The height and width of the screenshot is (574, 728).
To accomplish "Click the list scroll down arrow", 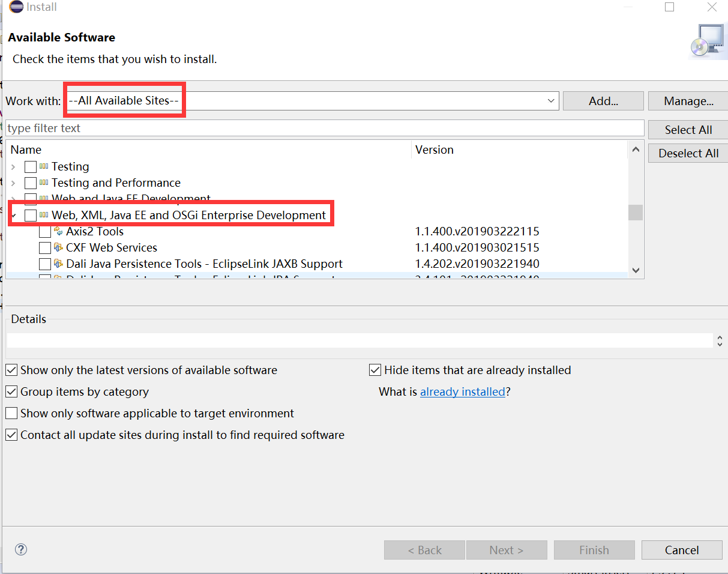I will [x=636, y=270].
